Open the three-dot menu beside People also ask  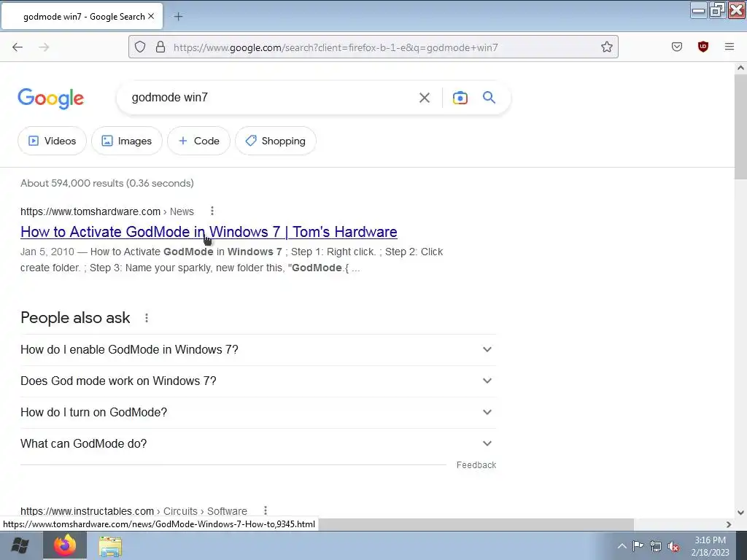[x=146, y=318]
